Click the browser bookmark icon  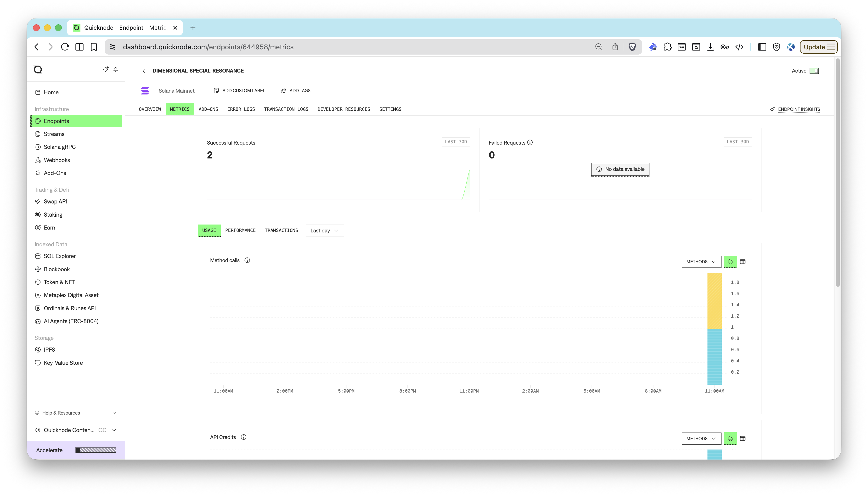coord(94,47)
